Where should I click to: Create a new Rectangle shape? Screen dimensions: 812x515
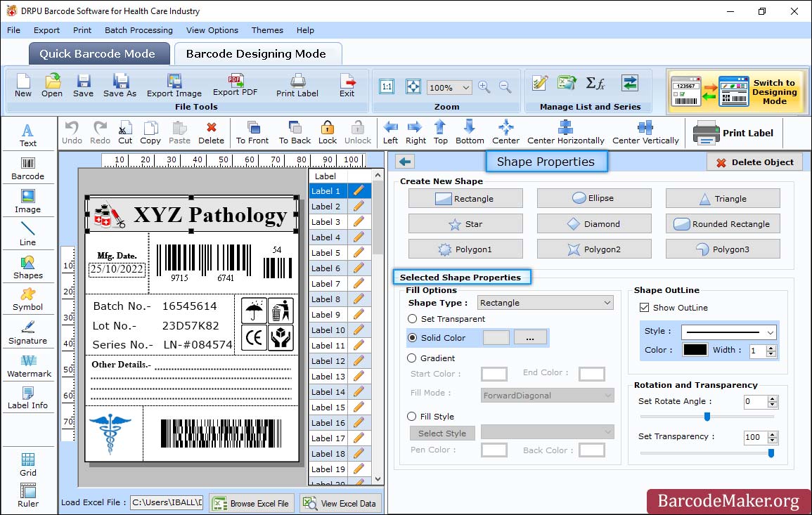[x=465, y=199]
